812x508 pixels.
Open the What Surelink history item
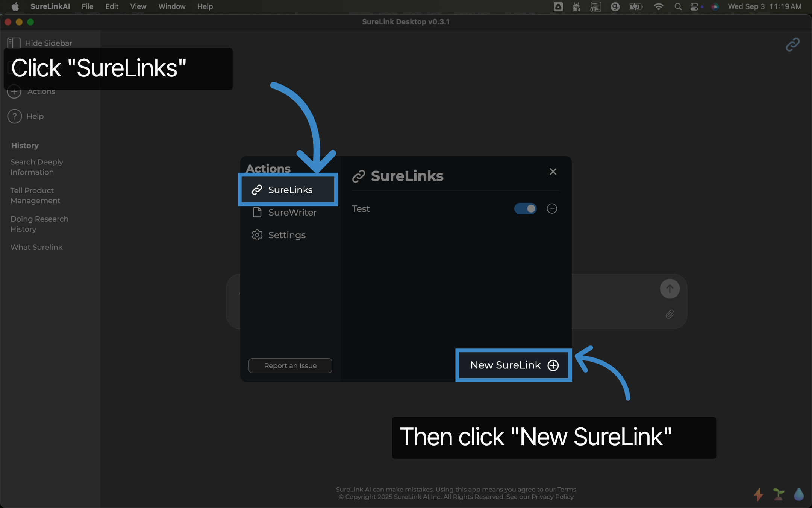point(36,247)
